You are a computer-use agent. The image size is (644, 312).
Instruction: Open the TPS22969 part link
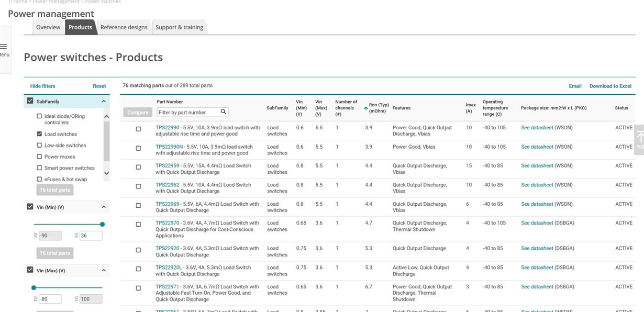coord(168,204)
